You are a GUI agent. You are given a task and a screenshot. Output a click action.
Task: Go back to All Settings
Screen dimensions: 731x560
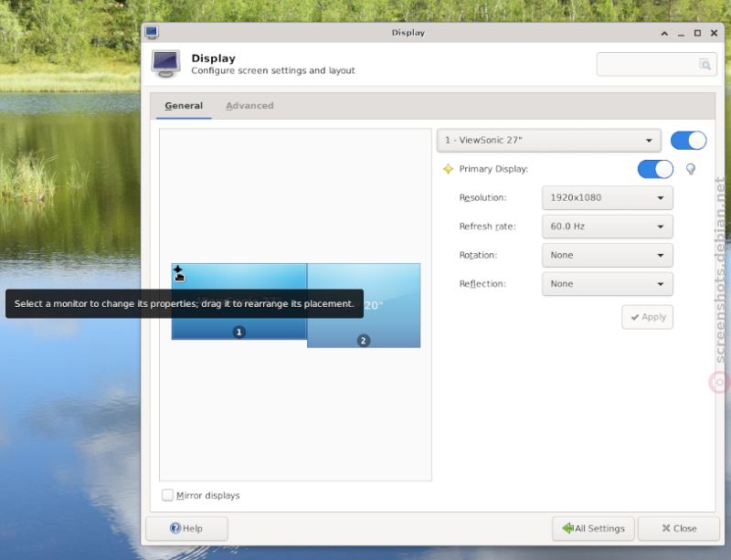tap(593, 528)
